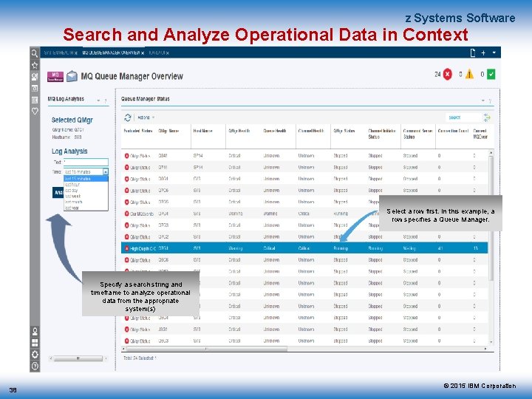This screenshot has width=532, height=399.
Task: Open the grid dashboard icon at sidebar bottom
Action: pos(35,343)
